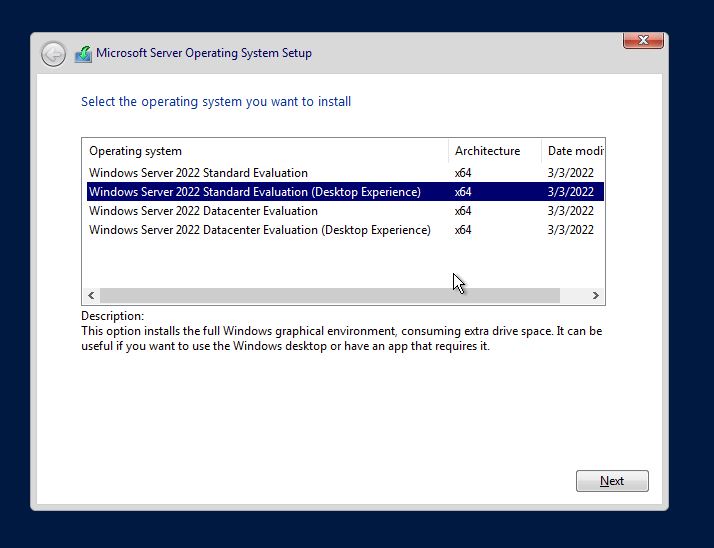Viewport: 714px width, 548px height.
Task: Click x64 in the Standard Evaluation row
Action: [463, 173]
